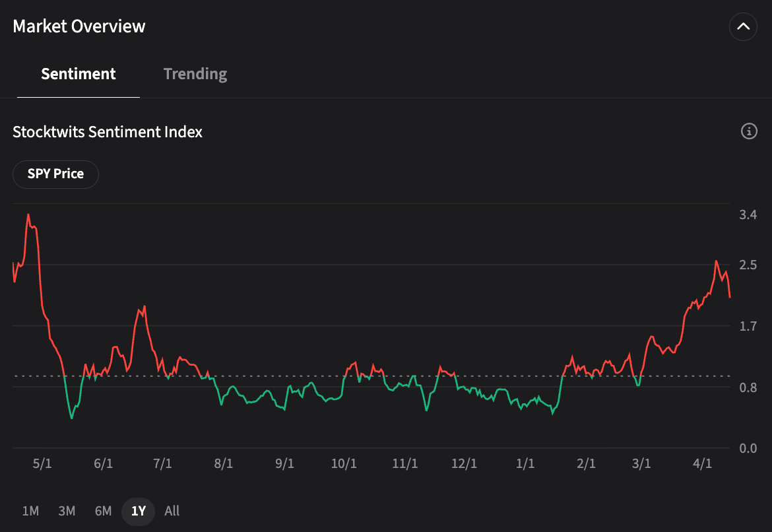
Task: Click the 0.0 y-axis label
Action: 748,448
